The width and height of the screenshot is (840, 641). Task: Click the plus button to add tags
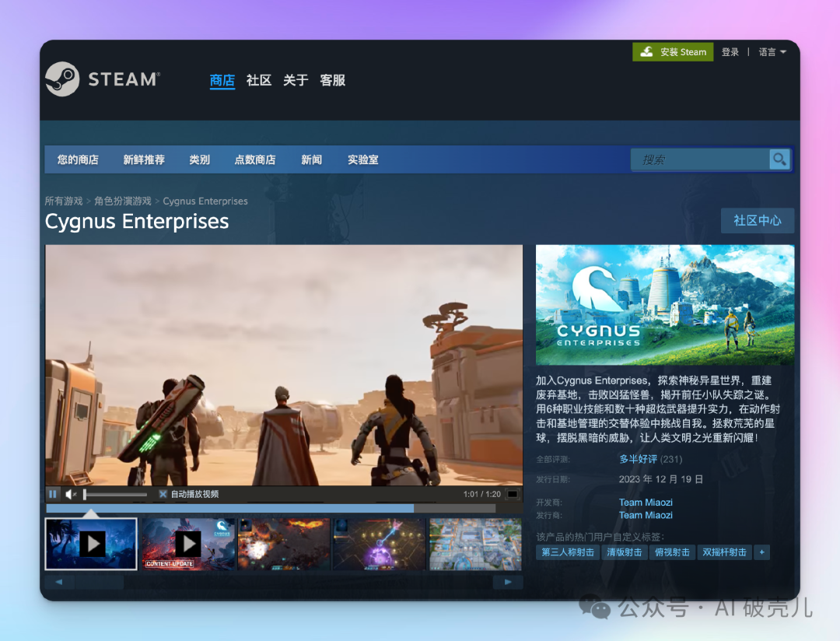click(x=761, y=552)
